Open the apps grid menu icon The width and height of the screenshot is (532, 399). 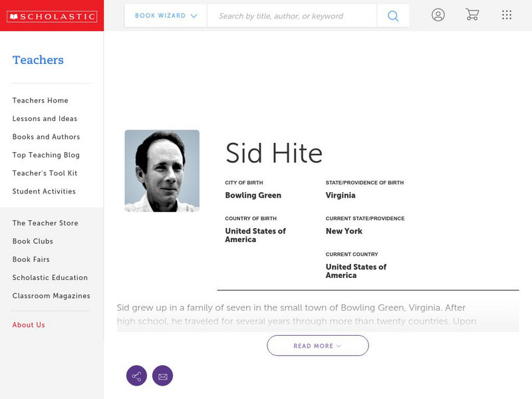[507, 15]
